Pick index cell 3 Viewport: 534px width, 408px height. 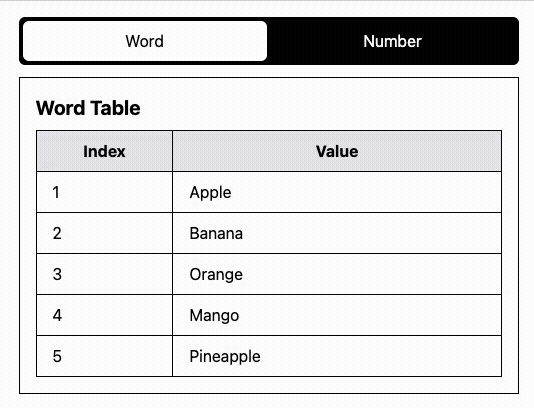pos(104,274)
